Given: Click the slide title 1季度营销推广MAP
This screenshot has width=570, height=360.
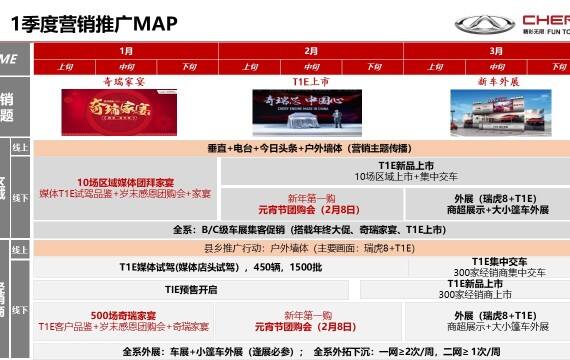Looking at the screenshot, I should point(94,24).
